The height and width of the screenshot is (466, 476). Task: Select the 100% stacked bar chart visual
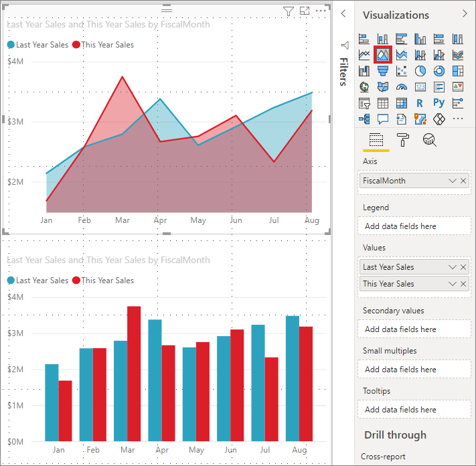[439, 39]
